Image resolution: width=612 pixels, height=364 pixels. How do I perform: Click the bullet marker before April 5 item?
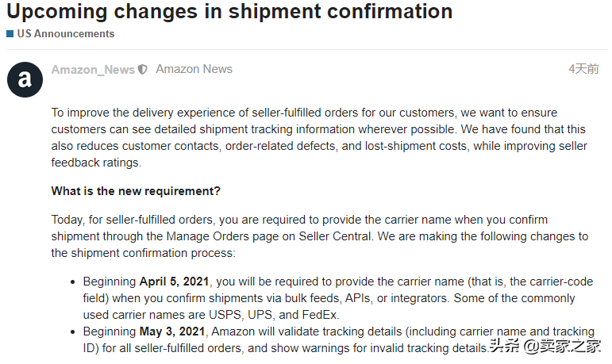(72, 282)
